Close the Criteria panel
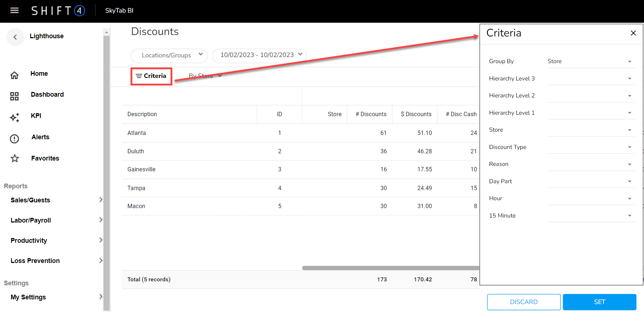 (x=633, y=33)
